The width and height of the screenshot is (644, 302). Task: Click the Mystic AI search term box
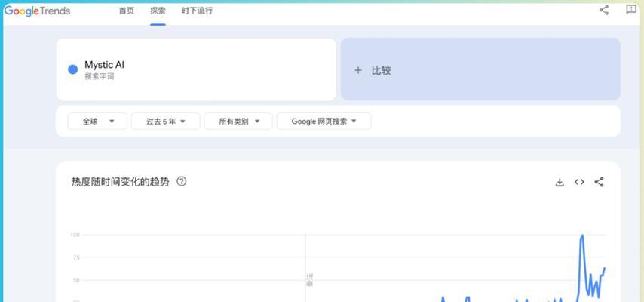(196, 69)
